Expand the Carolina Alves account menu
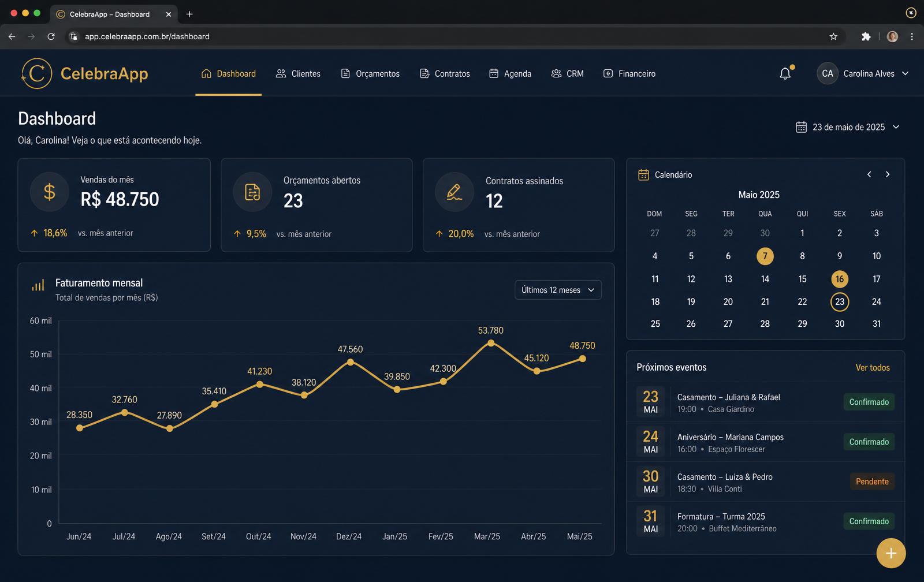The height and width of the screenshot is (582, 924). [905, 73]
